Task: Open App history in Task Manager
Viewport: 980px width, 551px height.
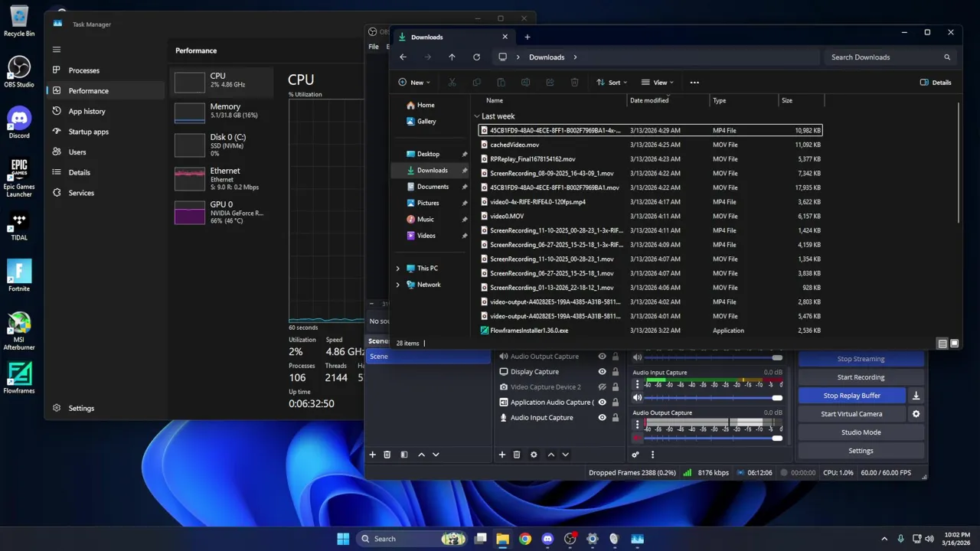Action: coord(106,111)
